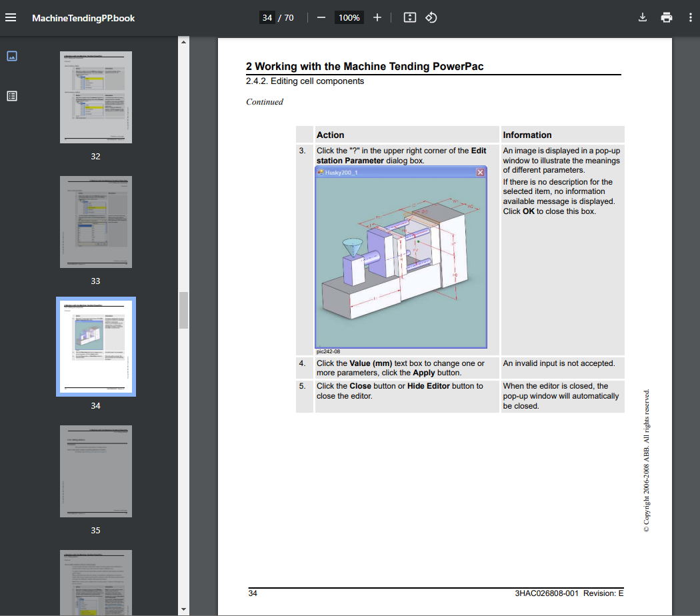
Task: Rotate the document counterclockwise
Action: click(431, 17)
